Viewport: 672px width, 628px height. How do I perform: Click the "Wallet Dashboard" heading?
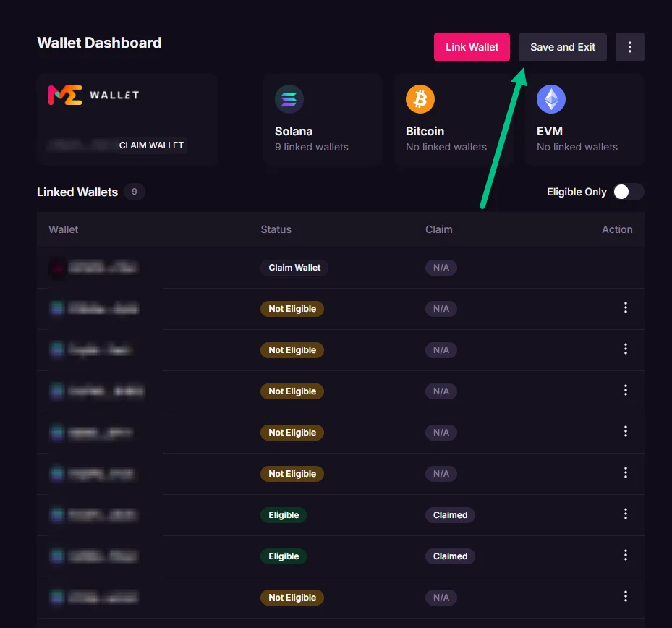[99, 43]
